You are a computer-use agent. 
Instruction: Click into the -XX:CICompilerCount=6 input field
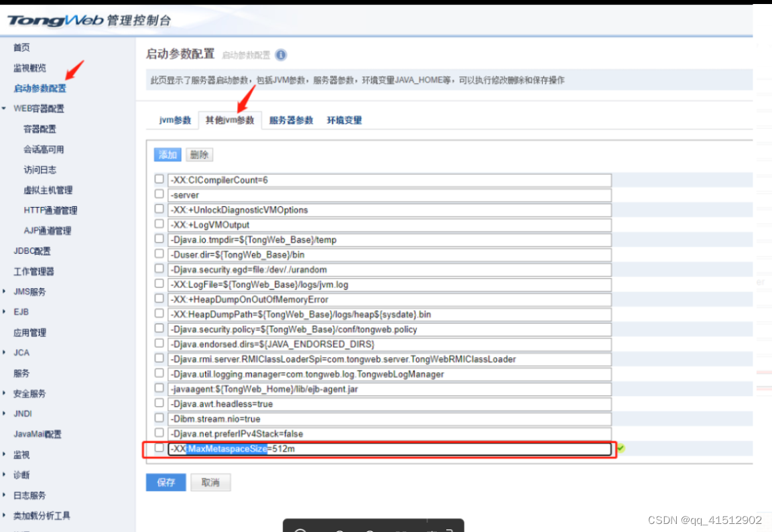pyautogui.click(x=389, y=180)
